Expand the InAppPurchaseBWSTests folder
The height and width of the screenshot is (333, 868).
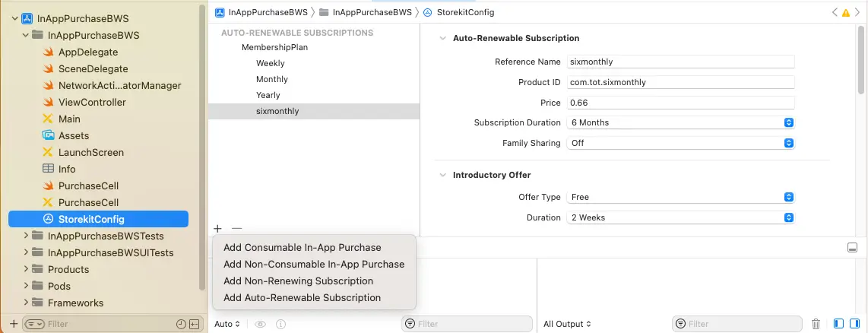tap(26, 236)
